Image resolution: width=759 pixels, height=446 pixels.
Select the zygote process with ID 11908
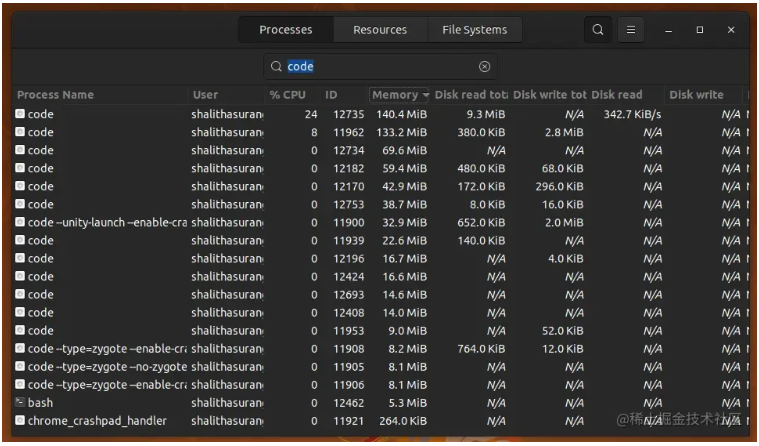[x=380, y=349]
